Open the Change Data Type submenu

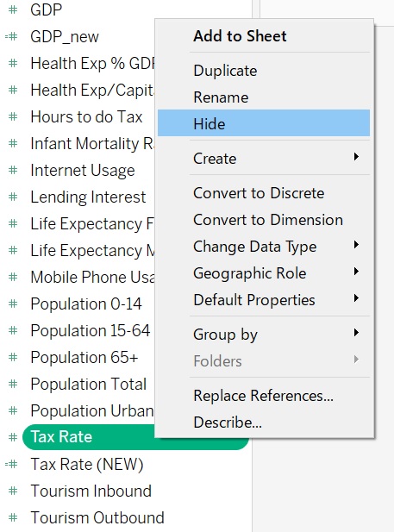click(x=264, y=247)
